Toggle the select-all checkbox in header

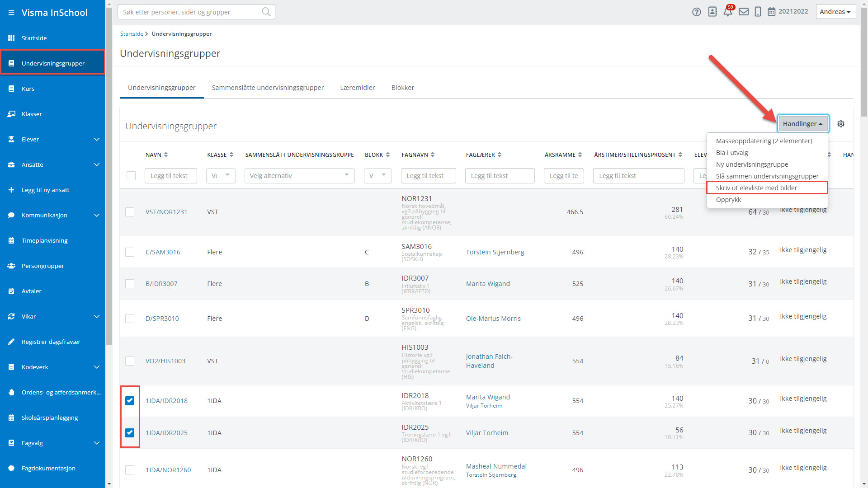[131, 176]
